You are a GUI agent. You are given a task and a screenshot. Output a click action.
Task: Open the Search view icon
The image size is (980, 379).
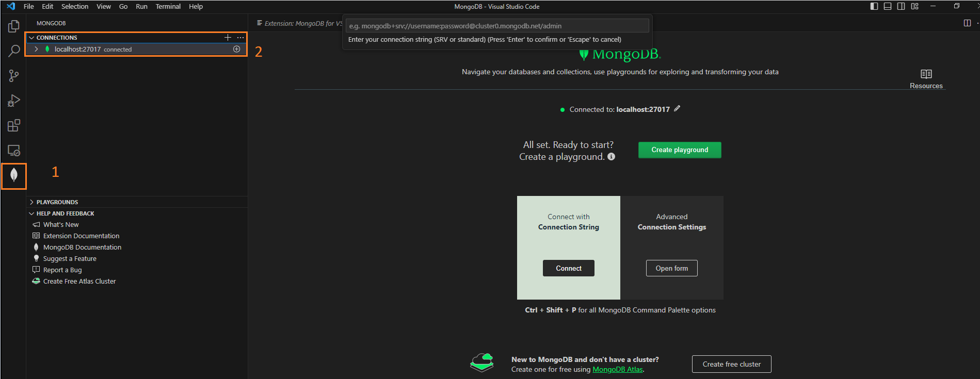14,51
